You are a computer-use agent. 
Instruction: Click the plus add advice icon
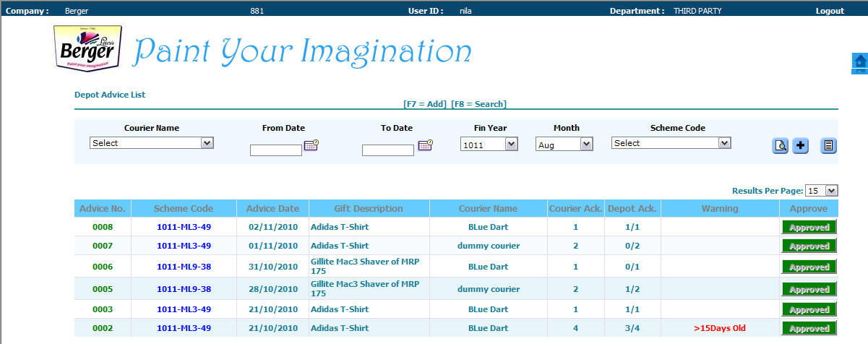coord(801,146)
